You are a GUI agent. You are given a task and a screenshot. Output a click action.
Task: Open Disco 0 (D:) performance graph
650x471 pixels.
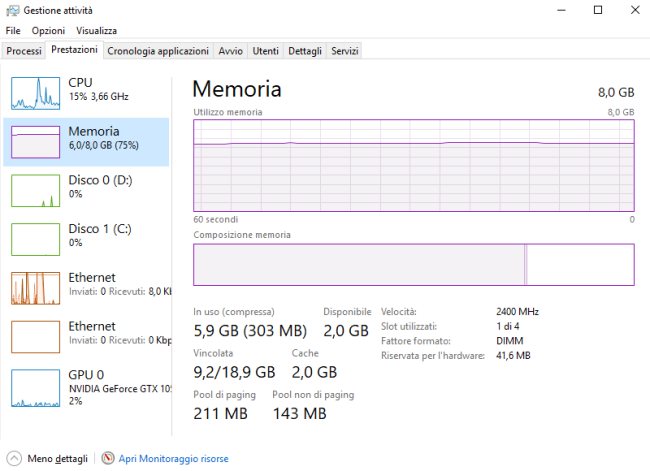click(x=35, y=190)
